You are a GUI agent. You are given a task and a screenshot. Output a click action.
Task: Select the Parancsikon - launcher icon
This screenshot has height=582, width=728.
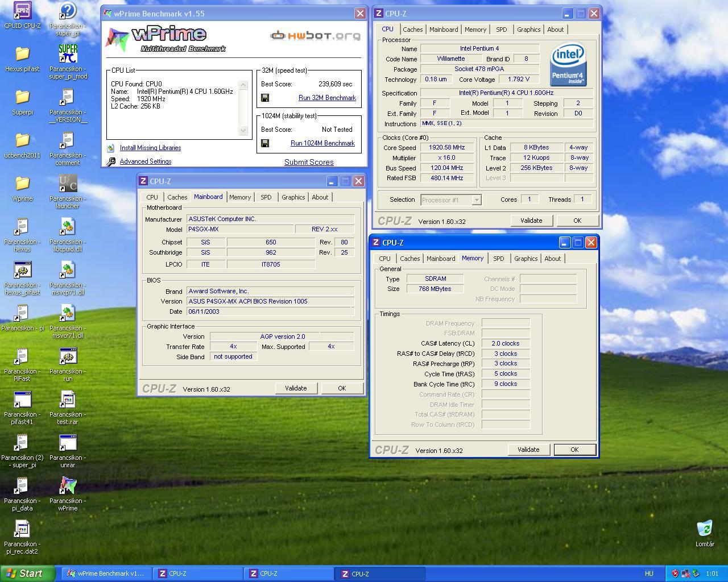68,191
